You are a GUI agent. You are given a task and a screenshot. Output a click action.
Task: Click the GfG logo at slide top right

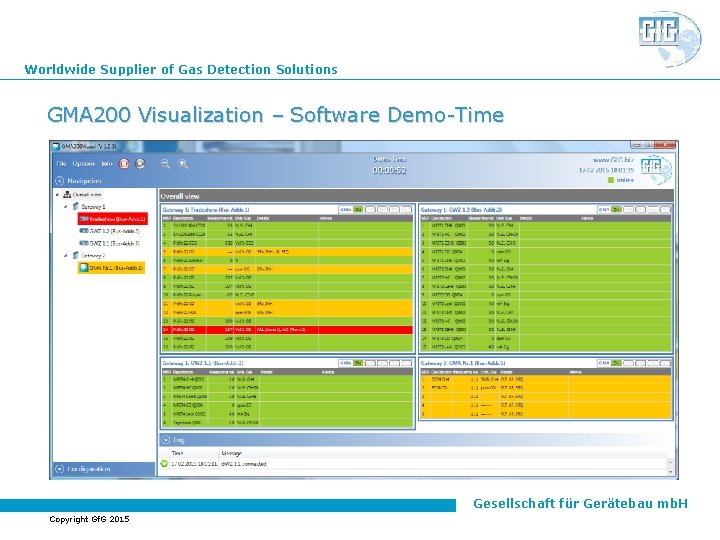(x=669, y=39)
